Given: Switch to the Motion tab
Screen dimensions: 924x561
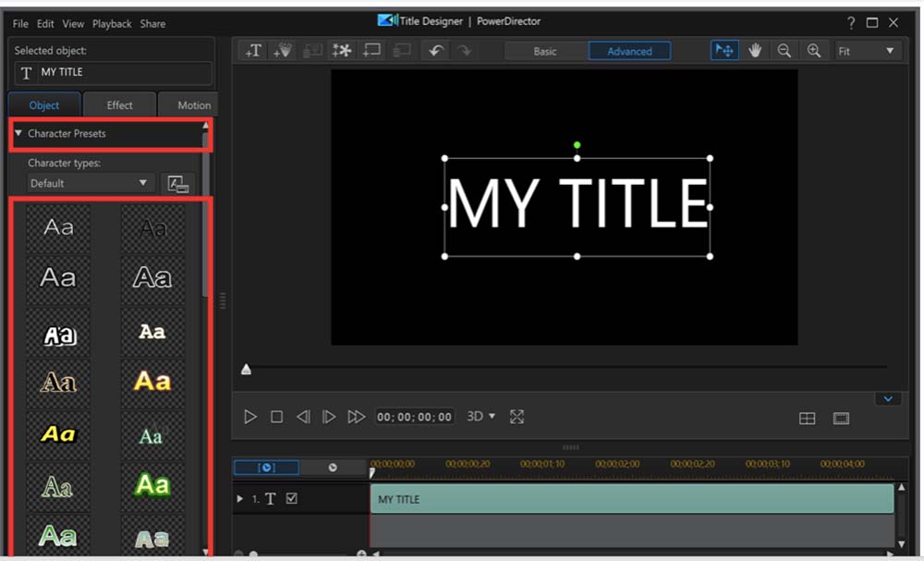Looking at the screenshot, I should pyautogui.click(x=189, y=104).
